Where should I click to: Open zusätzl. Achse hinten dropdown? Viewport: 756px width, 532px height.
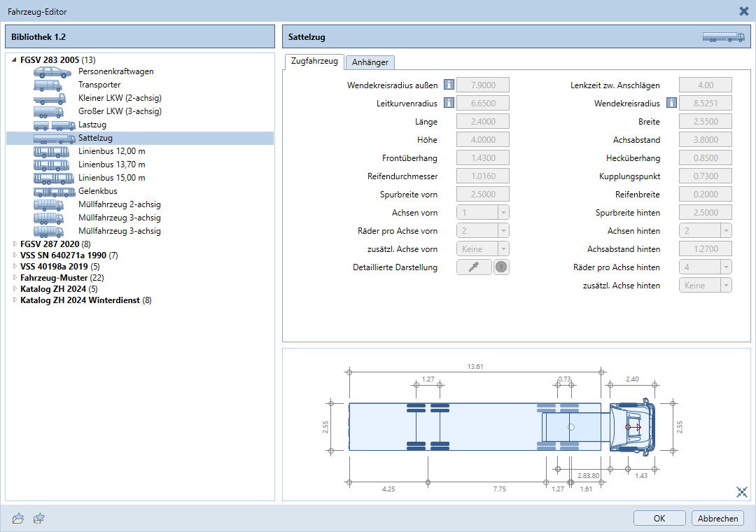click(x=705, y=285)
